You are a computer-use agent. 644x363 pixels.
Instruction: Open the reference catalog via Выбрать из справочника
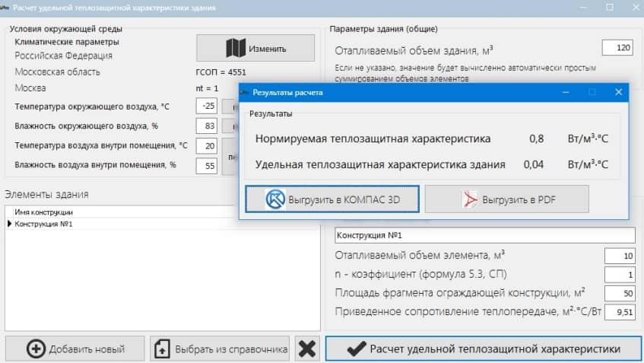pos(220,349)
